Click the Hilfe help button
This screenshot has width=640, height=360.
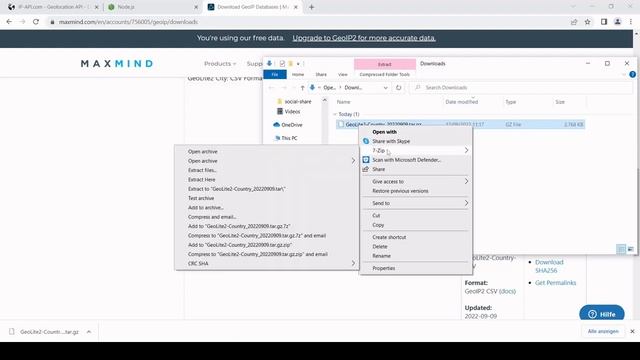click(602, 314)
